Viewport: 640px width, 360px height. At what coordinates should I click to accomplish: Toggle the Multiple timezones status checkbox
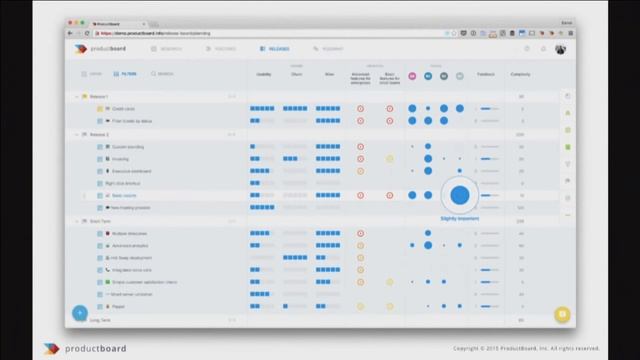pos(100,234)
